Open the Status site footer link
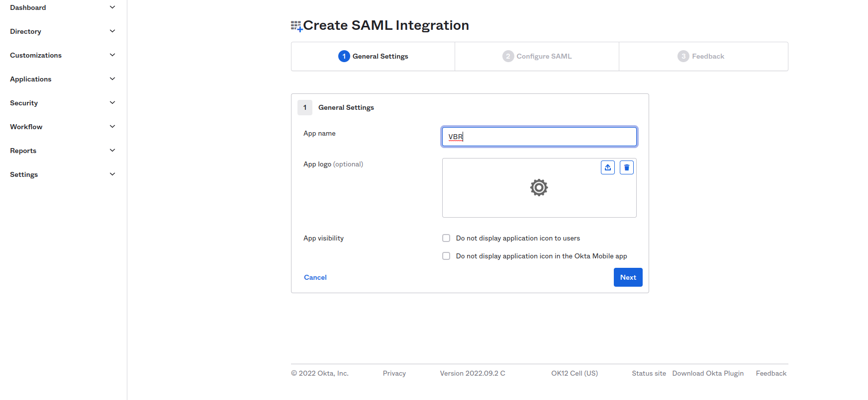This screenshot has height=400, width=868. pos(649,373)
